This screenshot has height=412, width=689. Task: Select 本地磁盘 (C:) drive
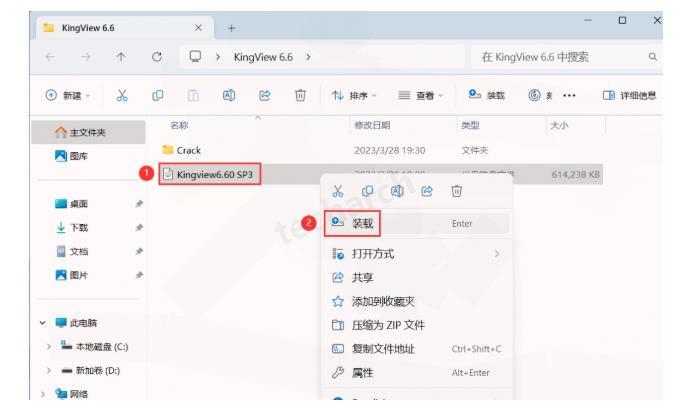pyautogui.click(x=94, y=347)
